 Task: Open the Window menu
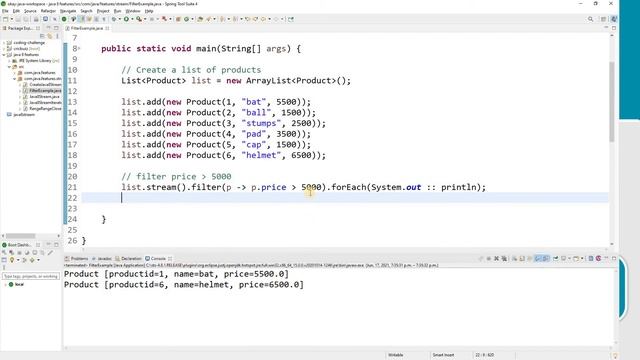tap(133, 11)
